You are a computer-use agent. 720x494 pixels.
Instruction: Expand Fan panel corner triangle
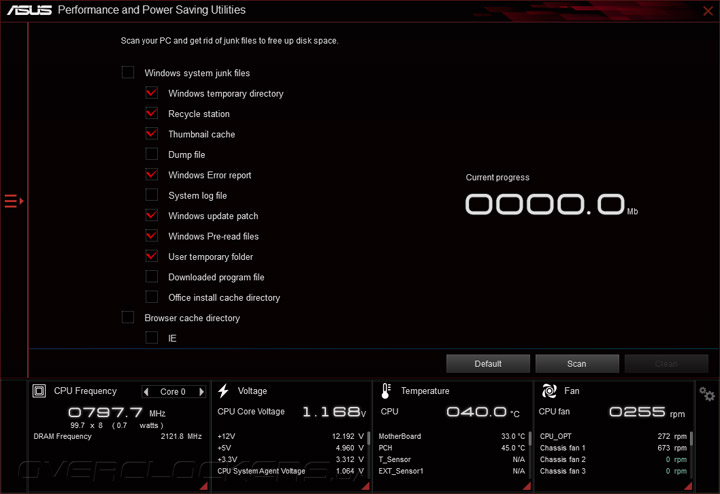coord(688,486)
